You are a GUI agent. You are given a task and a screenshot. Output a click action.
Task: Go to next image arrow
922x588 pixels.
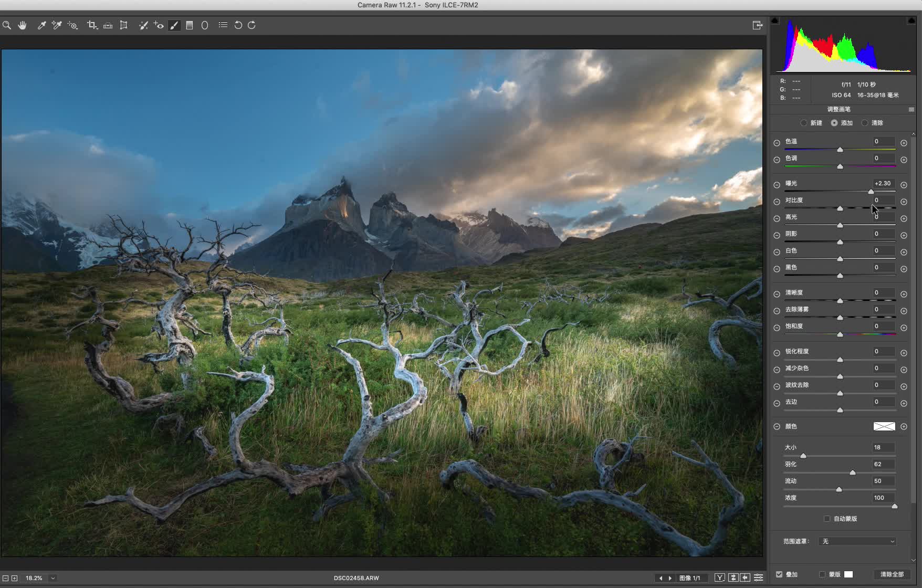(x=670, y=578)
